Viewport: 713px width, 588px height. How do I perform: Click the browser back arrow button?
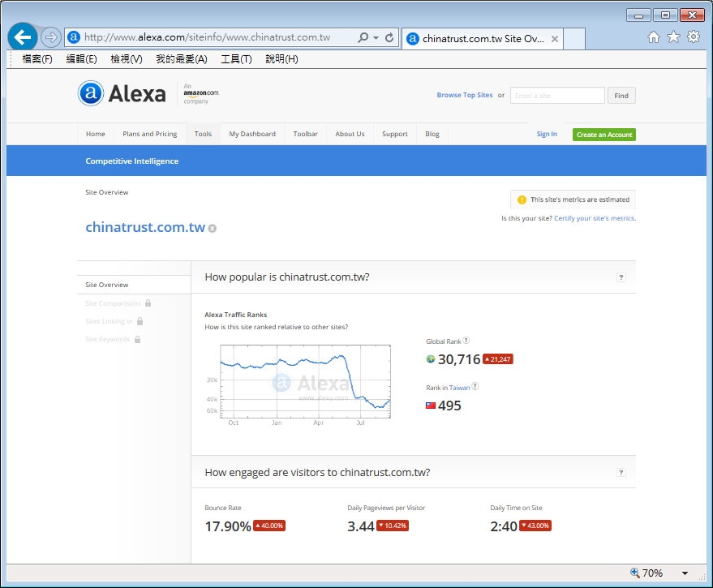point(22,36)
